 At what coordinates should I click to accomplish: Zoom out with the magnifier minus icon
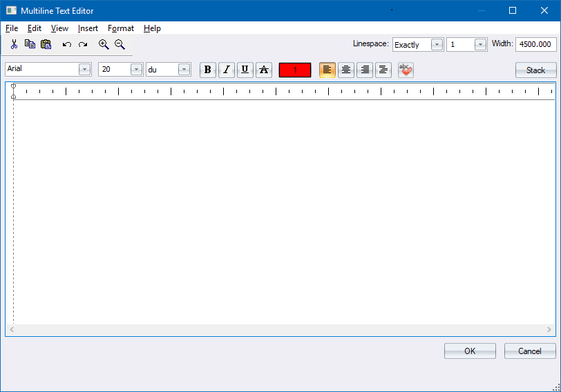pyautogui.click(x=120, y=44)
